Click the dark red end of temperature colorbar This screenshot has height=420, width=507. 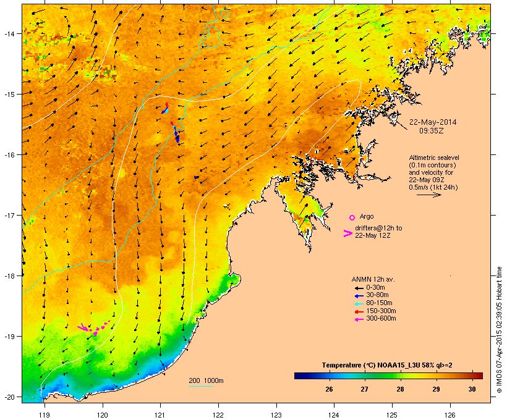[479, 376]
